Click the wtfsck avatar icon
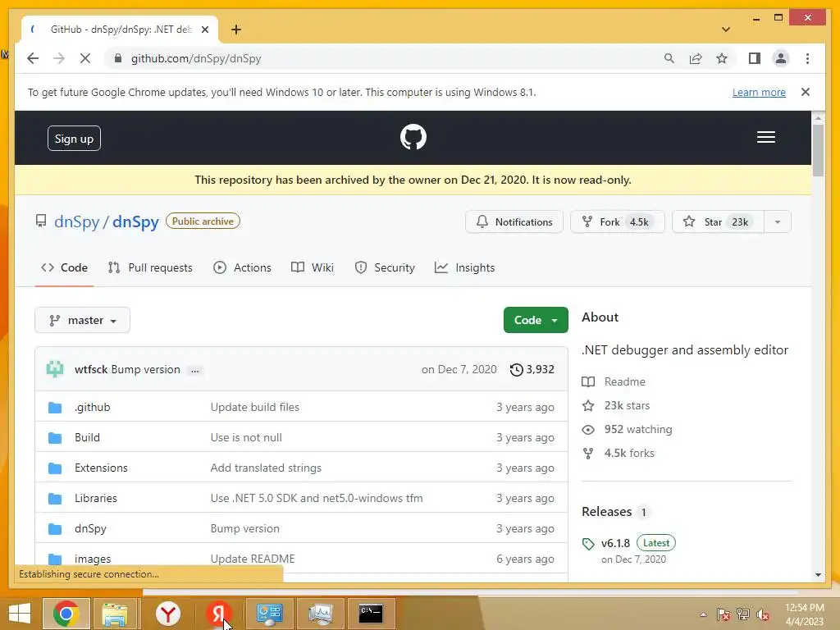The height and width of the screenshot is (630, 840). pyautogui.click(x=55, y=369)
